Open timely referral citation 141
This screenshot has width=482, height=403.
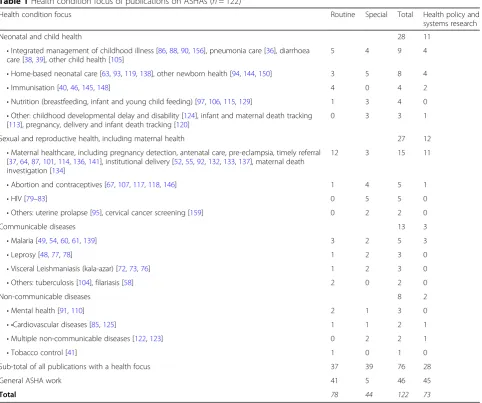click(x=94, y=162)
